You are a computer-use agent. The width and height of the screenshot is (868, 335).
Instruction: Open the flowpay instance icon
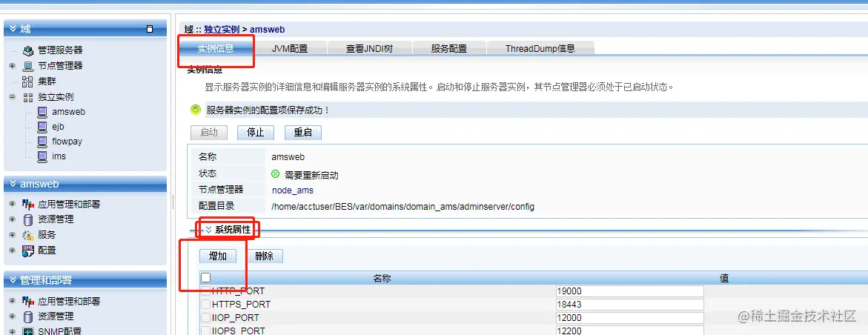point(43,142)
